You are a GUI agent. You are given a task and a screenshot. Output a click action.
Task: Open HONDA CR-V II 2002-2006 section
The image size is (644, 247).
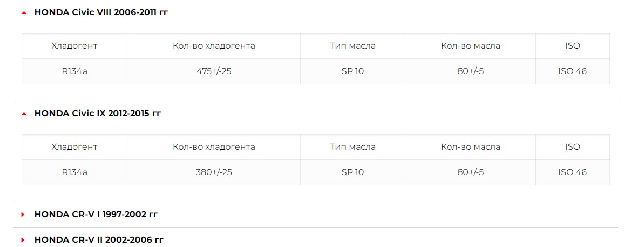point(99,239)
